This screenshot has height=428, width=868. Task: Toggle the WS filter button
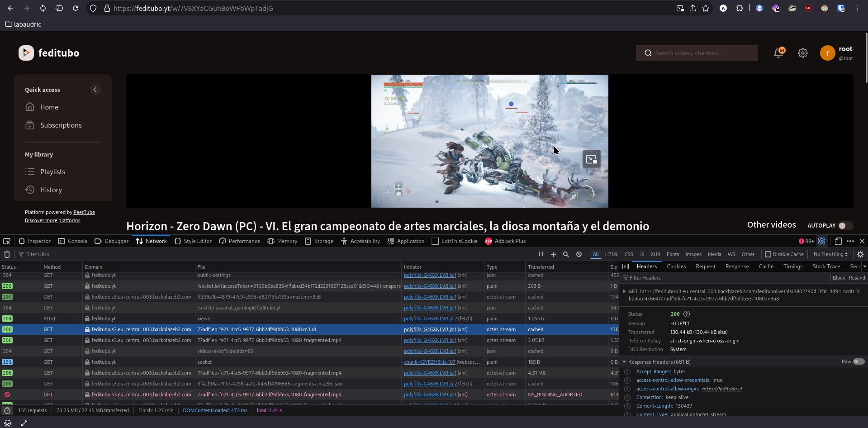point(731,254)
